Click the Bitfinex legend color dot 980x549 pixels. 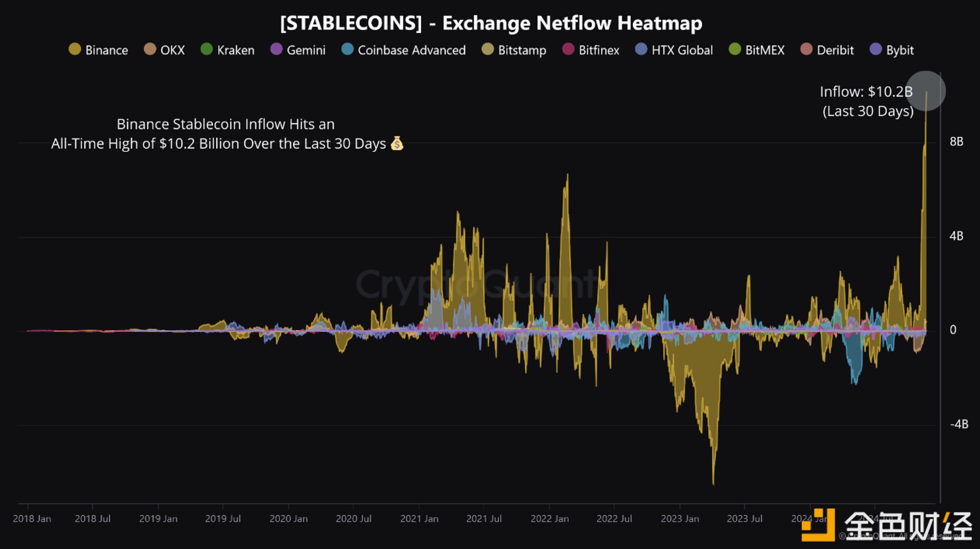[568, 49]
